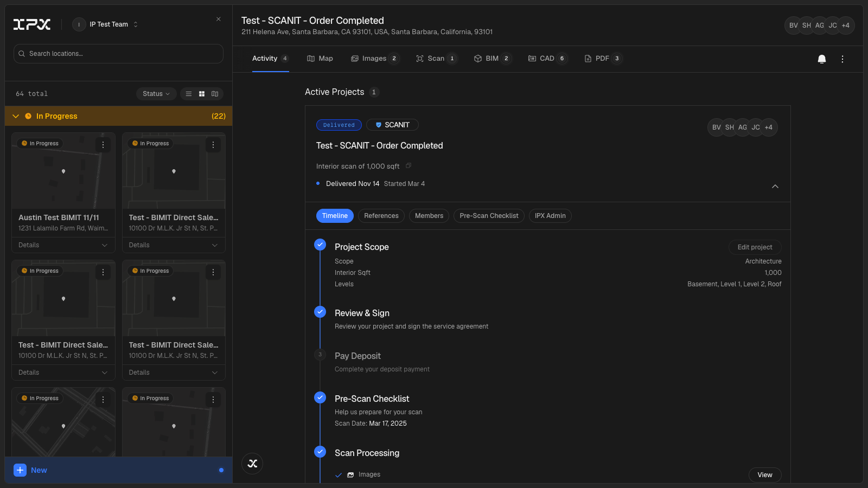
Task: Click the Scan Date Mar 17, 2025 text
Action: 371,423
